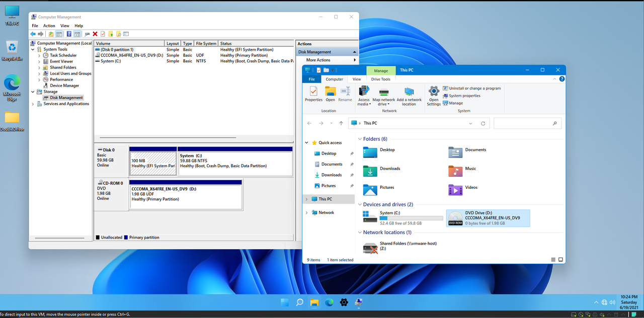This screenshot has width=644, height=318.
Task: Open the Windows Start button on the taskbar
Action: tap(285, 302)
